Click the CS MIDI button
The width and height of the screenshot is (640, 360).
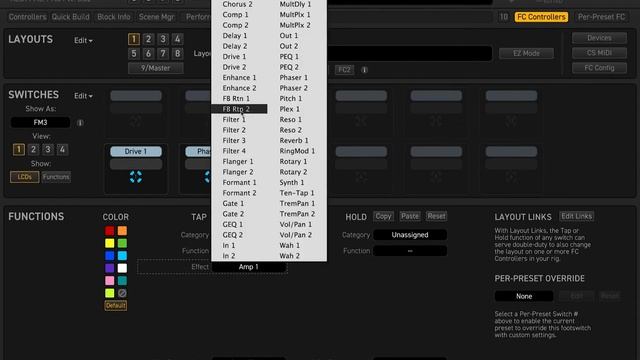599,53
